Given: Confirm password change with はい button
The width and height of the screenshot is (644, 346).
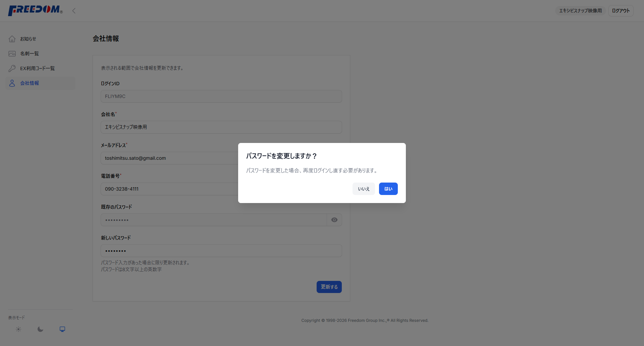Looking at the screenshot, I should pos(388,189).
